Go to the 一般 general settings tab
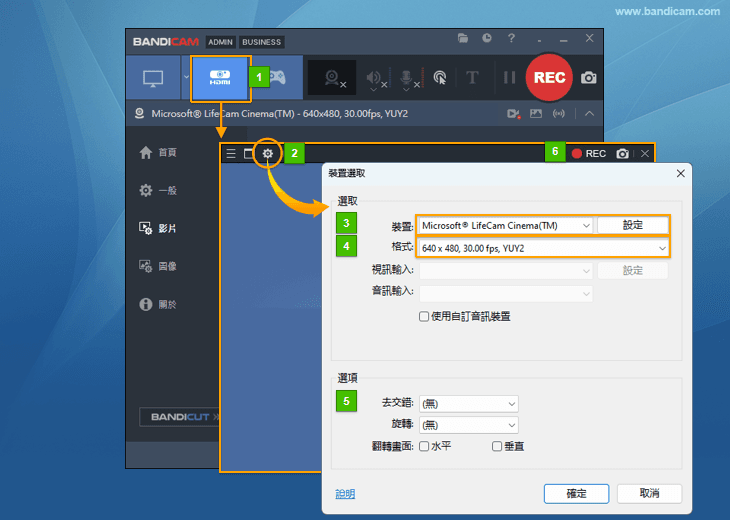This screenshot has height=520, width=730. (167, 190)
